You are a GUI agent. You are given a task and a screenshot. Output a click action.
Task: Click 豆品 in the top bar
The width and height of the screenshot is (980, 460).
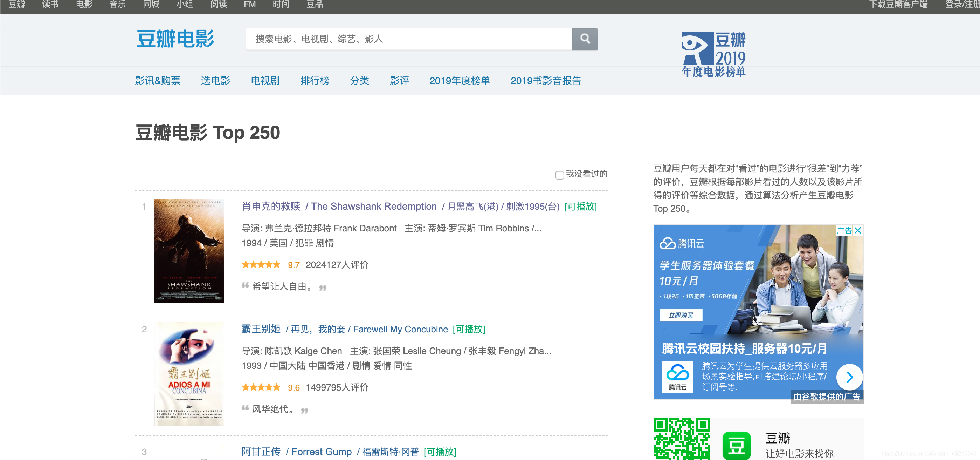point(315,5)
